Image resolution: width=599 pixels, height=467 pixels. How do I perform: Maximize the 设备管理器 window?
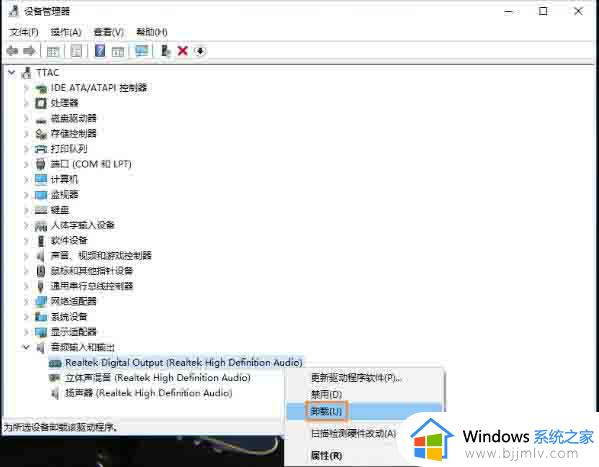pos(543,11)
